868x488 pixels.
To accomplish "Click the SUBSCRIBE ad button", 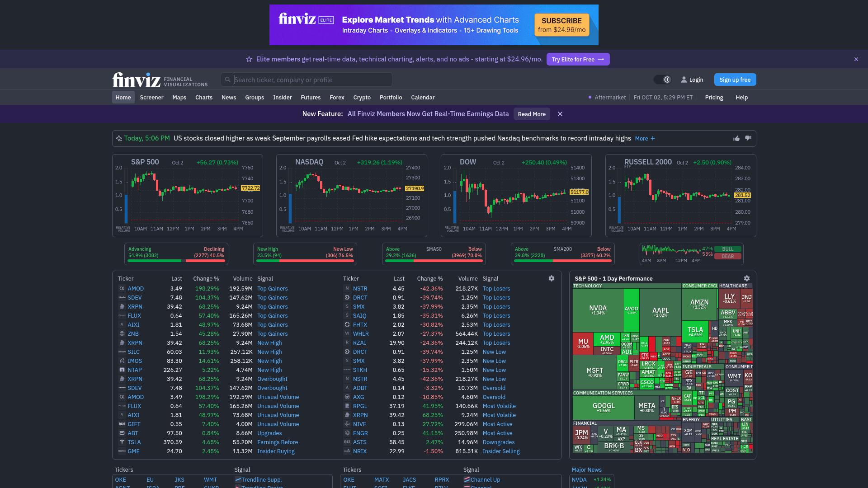I will tap(561, 25).
